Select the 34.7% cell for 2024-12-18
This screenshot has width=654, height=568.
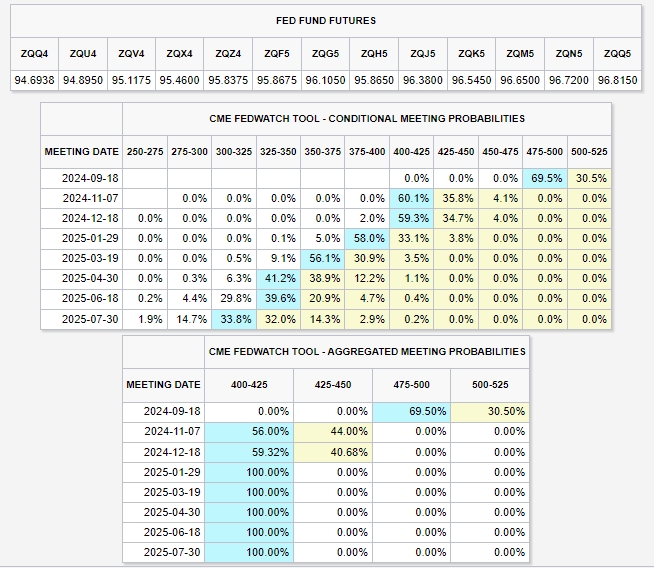click(458, 219)
